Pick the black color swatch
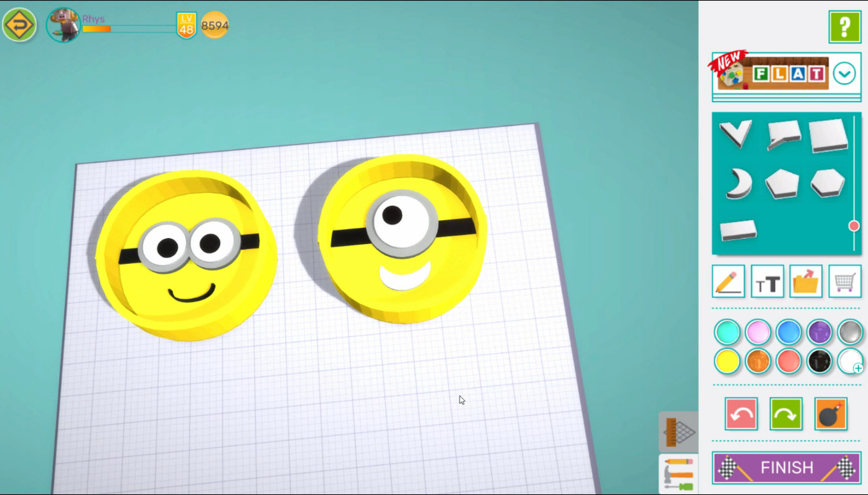The height and width of the screenshot is (495, 868). point(819,361)
